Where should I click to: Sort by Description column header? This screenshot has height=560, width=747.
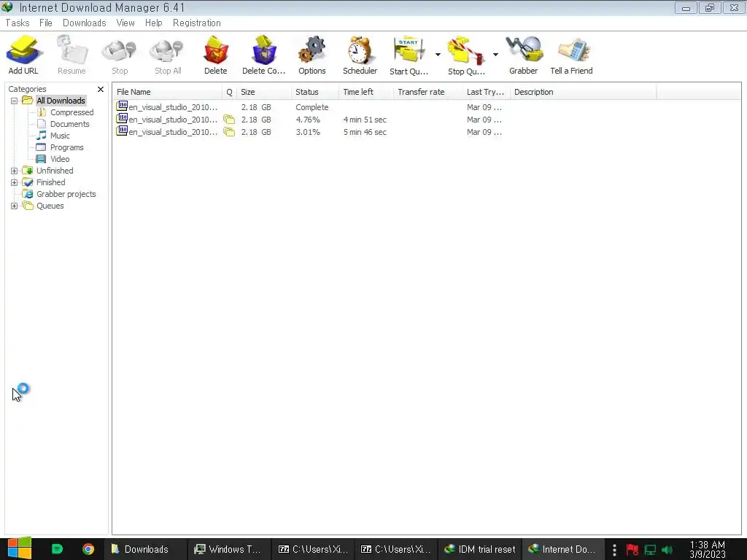click(584, 92)
